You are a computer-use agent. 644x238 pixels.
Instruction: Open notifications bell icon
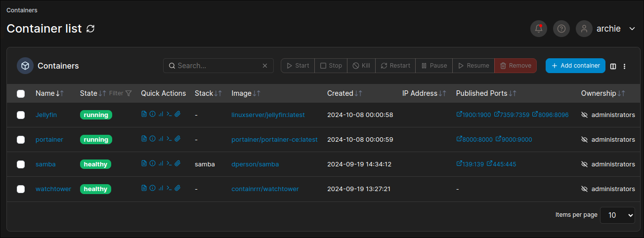[539, 29]
